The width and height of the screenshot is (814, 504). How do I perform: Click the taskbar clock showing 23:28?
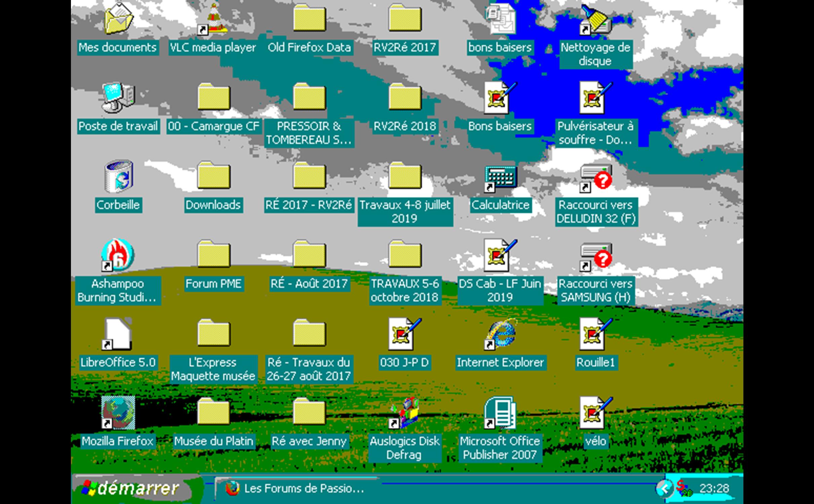point(714,489)
